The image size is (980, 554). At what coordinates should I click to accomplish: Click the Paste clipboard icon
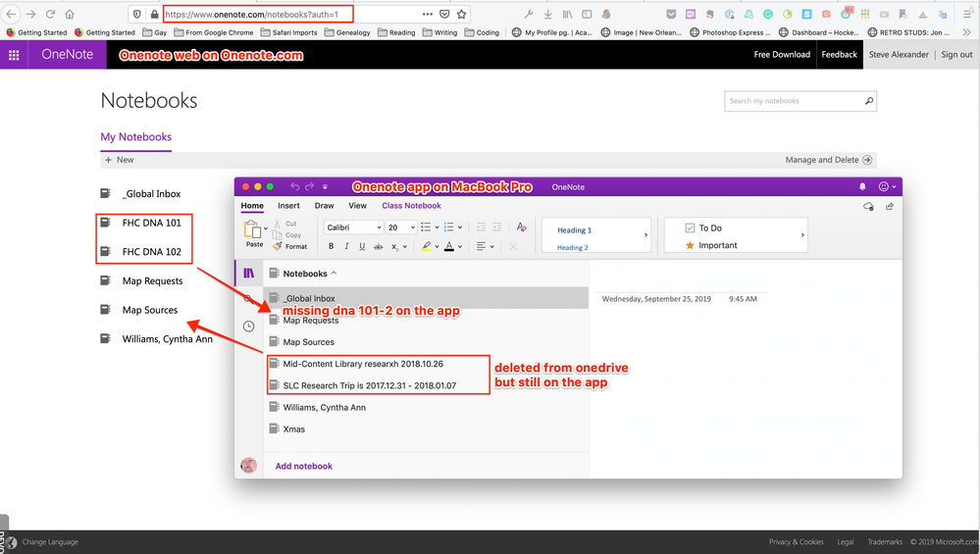click(x=252, y=229)
